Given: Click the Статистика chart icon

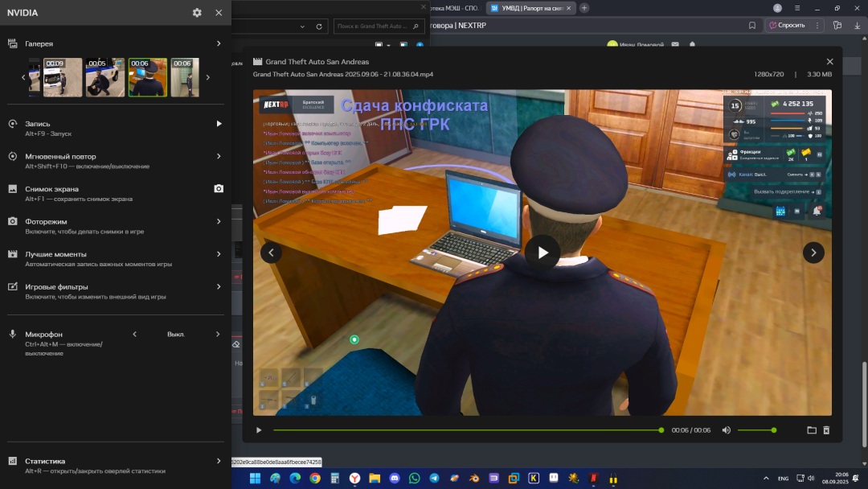Looking at the screenshot, I should click(x=12, y=461).
